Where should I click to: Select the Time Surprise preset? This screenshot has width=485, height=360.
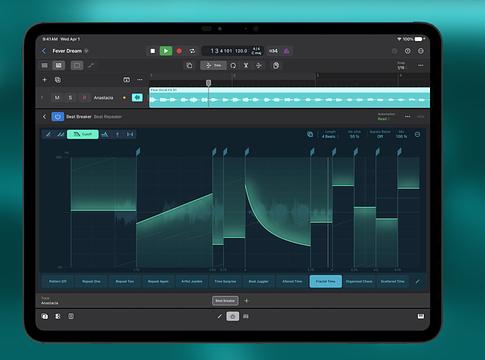coord(225,281)
